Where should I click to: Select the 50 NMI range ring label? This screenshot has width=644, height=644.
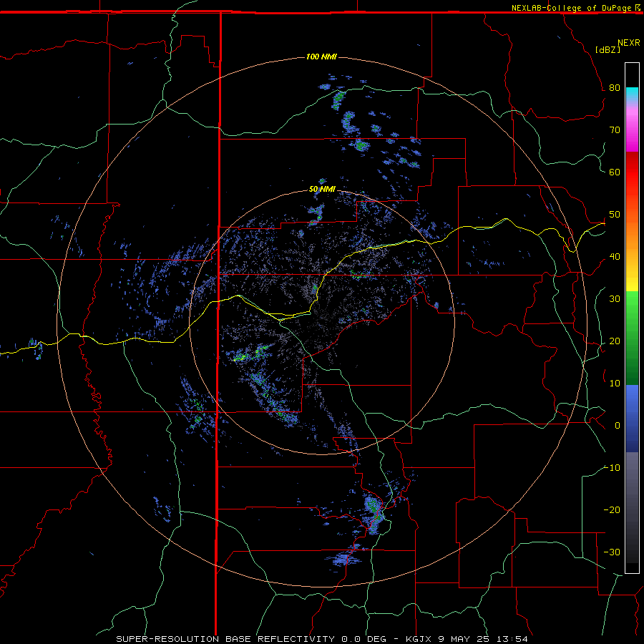pyautogui.click(x=322, y=189)
